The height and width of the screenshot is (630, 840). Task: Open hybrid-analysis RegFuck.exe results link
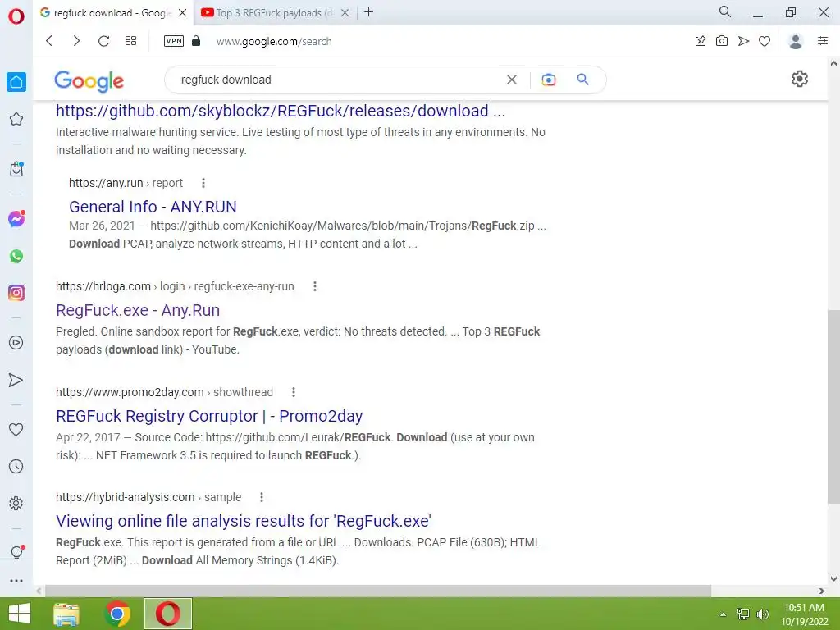tap(244, 521)
